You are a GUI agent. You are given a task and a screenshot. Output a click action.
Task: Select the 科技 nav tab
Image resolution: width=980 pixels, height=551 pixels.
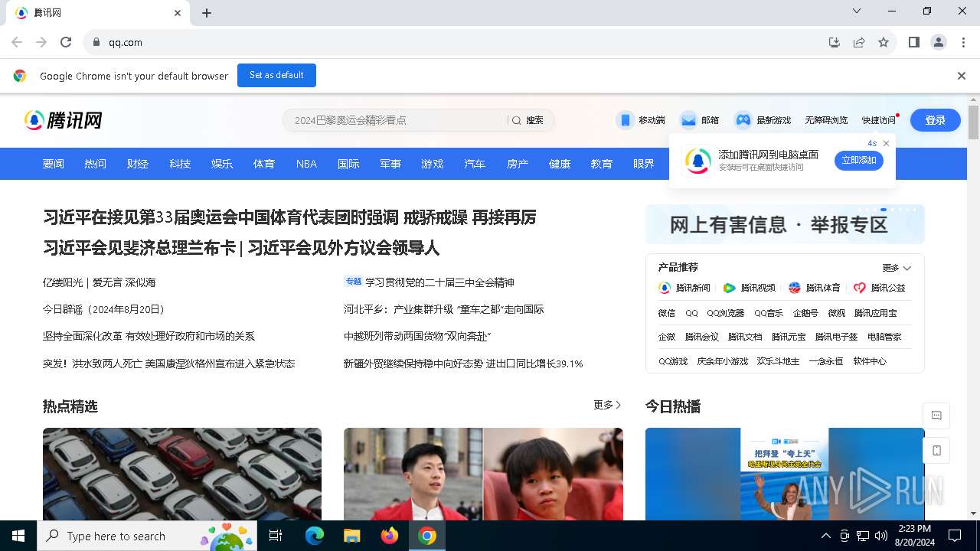[180, 164]
